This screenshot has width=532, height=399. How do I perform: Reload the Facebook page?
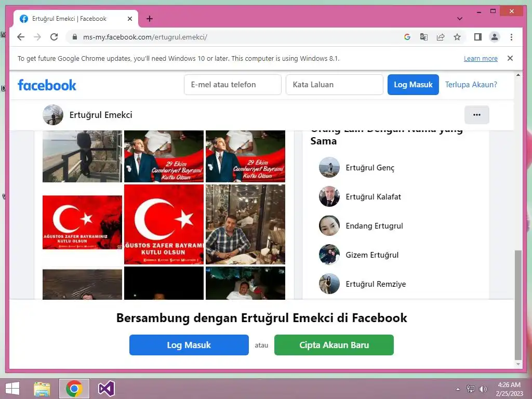[x=54, y=37]
